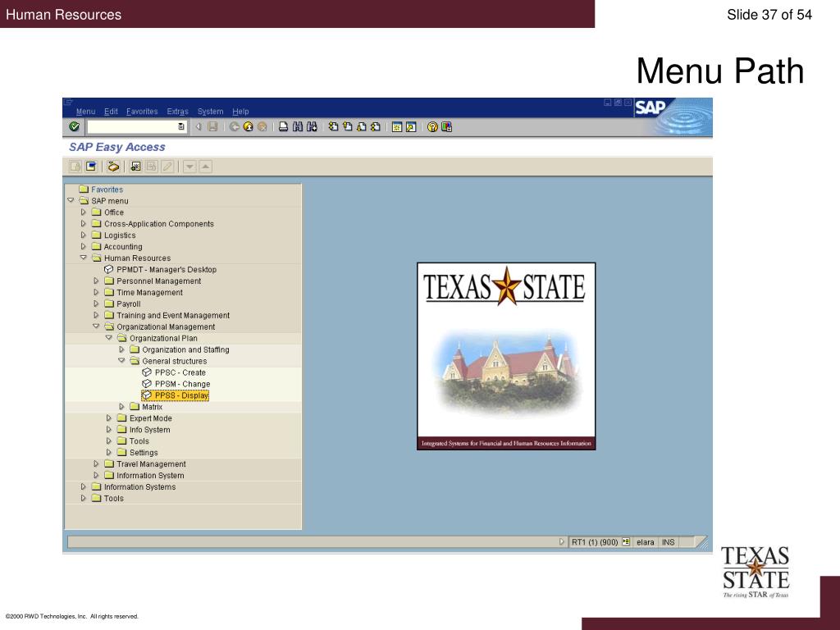This screenshot has height=630, width=840.
Task: Expand the Matrix folder
Action: click(x=121, y=407)
